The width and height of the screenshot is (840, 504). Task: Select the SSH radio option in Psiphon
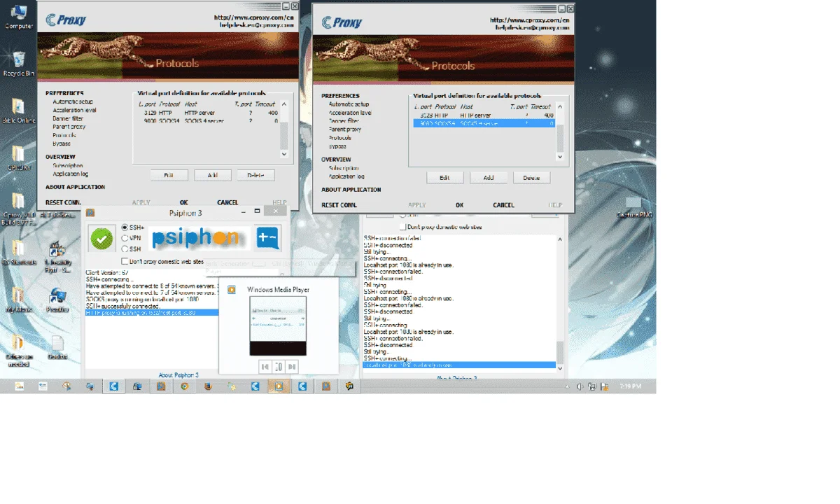[x=125, y=248]
